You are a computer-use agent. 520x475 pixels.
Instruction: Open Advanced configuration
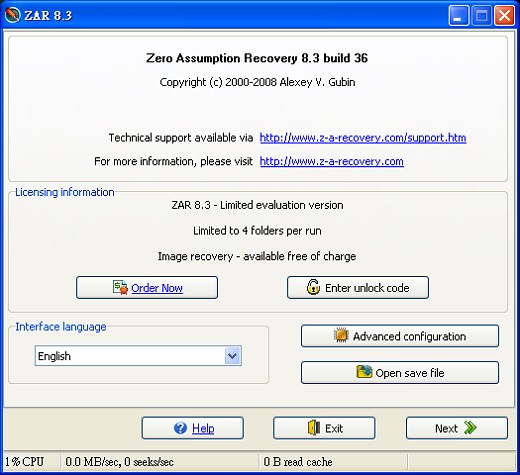tap(400, 336)
